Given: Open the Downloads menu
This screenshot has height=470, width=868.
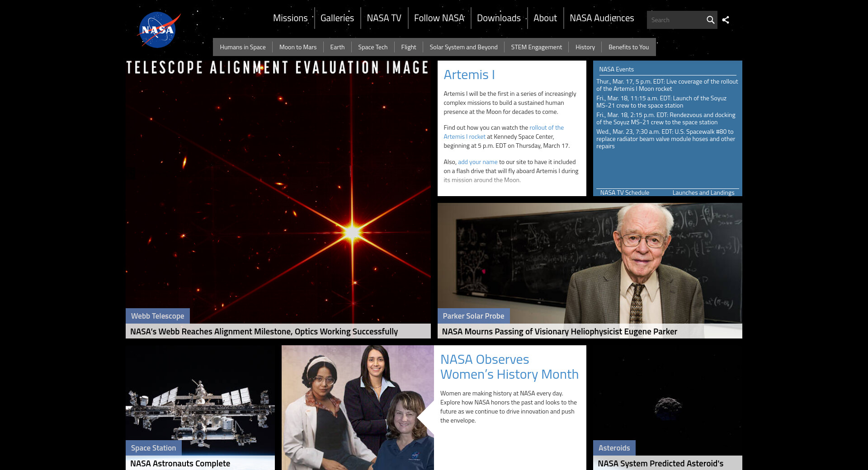Looking at the screenshot, I should pyautogui.click(x=499, y=18).
